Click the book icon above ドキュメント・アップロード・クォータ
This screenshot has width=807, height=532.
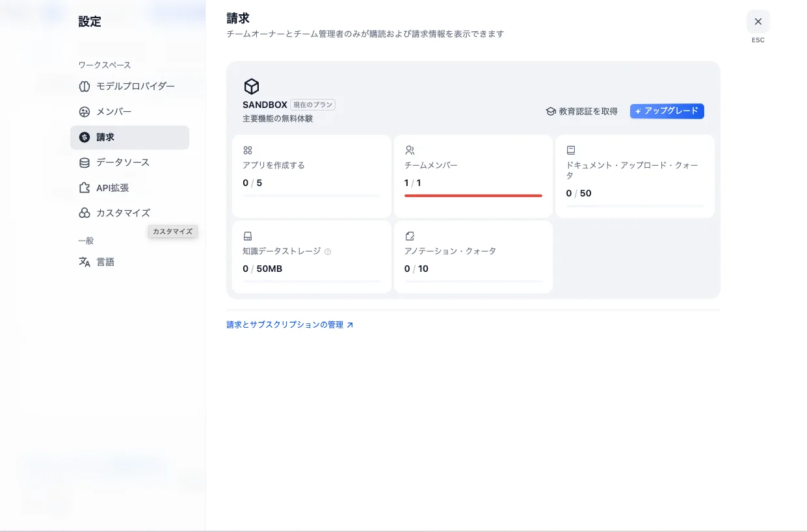571,150
